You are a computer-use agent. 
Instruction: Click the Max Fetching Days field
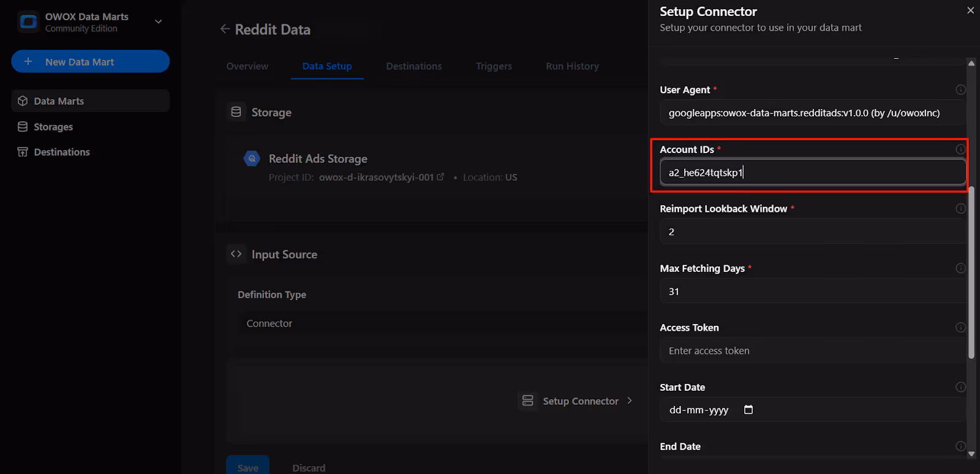813,292
